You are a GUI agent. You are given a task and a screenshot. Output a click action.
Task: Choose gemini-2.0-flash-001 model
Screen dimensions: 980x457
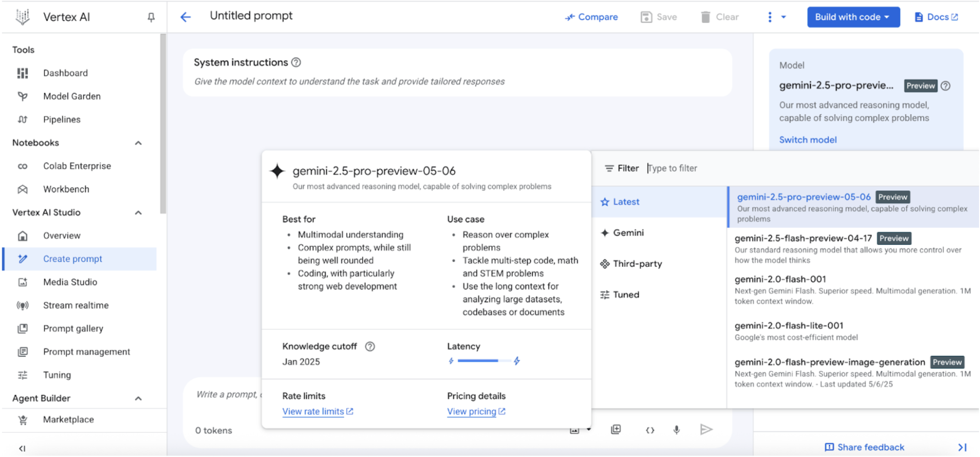point(853,290)
